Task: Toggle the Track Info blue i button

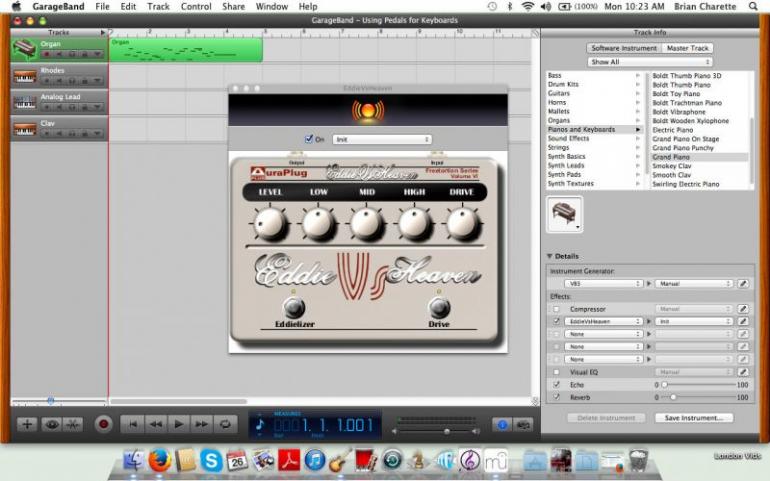Action: [x=502, y=424]
